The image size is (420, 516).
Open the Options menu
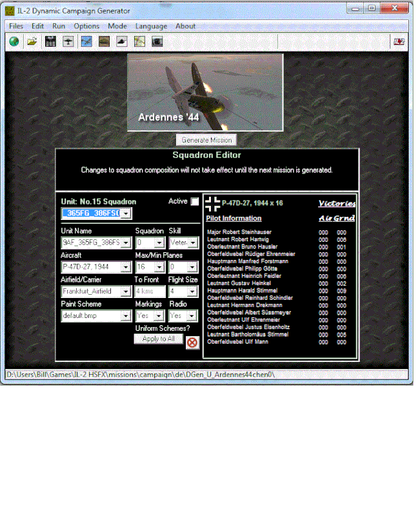coord(86,26)
